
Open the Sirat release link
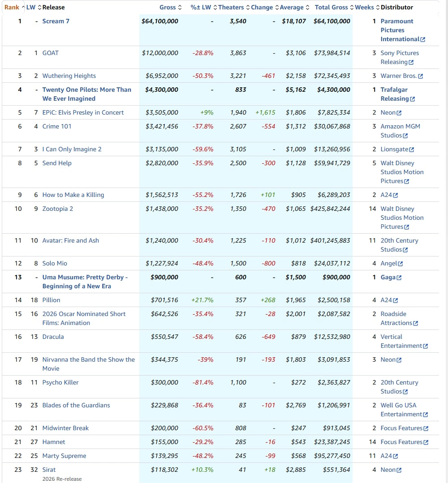(x=49, y=470)
